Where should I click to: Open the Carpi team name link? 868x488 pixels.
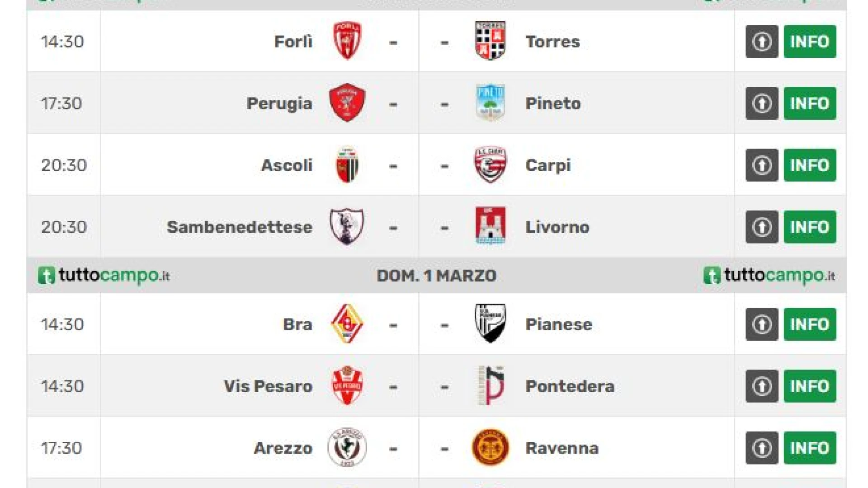tap(548, 165)
